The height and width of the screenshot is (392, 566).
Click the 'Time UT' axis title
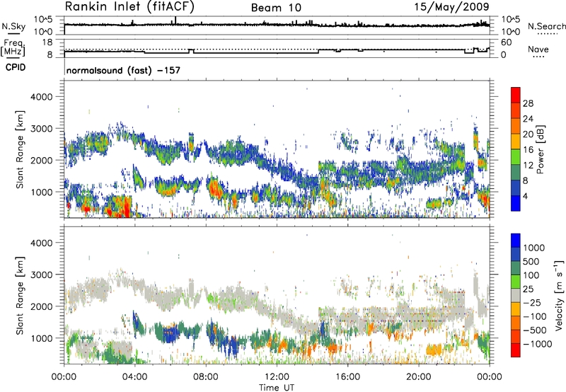(277, 387)
